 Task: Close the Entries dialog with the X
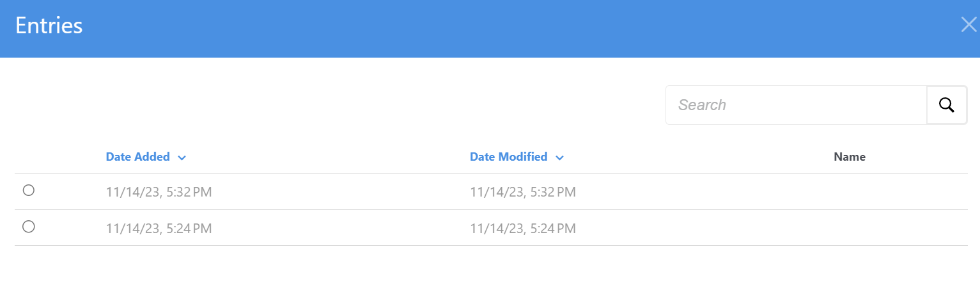(969, 25)
